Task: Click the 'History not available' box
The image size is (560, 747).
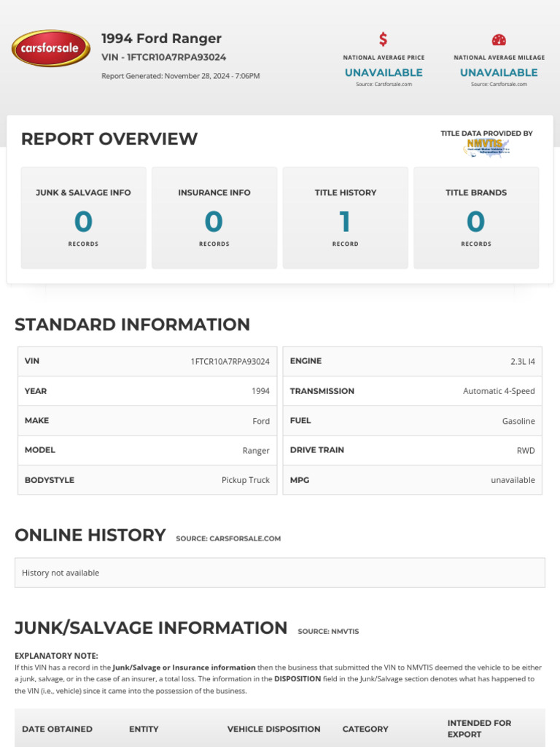Action: pyautogui.click(x=279, y=573)
